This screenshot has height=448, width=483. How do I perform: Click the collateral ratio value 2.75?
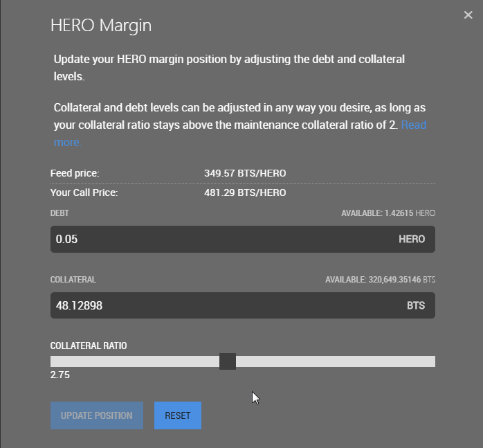click(x=60, y=375)
